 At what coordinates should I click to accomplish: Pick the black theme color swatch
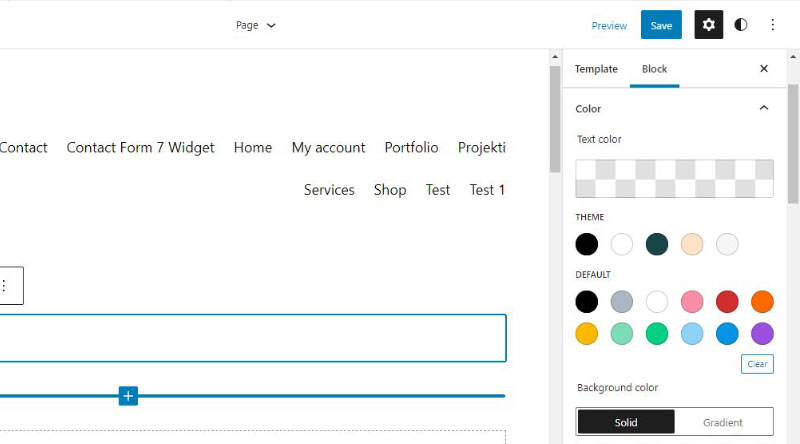[x=587, y=244]
